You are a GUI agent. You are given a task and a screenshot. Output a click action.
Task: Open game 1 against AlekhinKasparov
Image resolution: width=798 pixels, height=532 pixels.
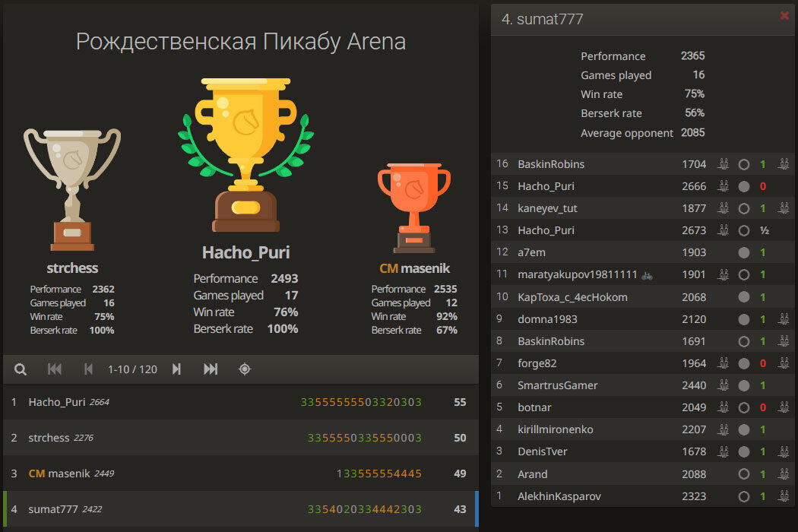642,496
